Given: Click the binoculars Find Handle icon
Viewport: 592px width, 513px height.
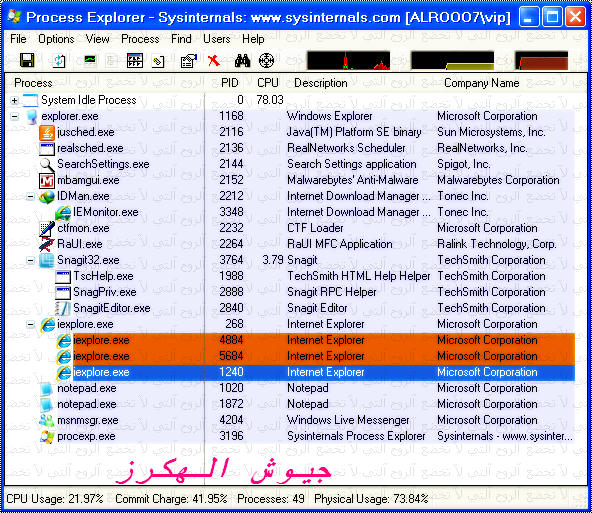Looking at the screenshot, I should [x=242, y=60].
